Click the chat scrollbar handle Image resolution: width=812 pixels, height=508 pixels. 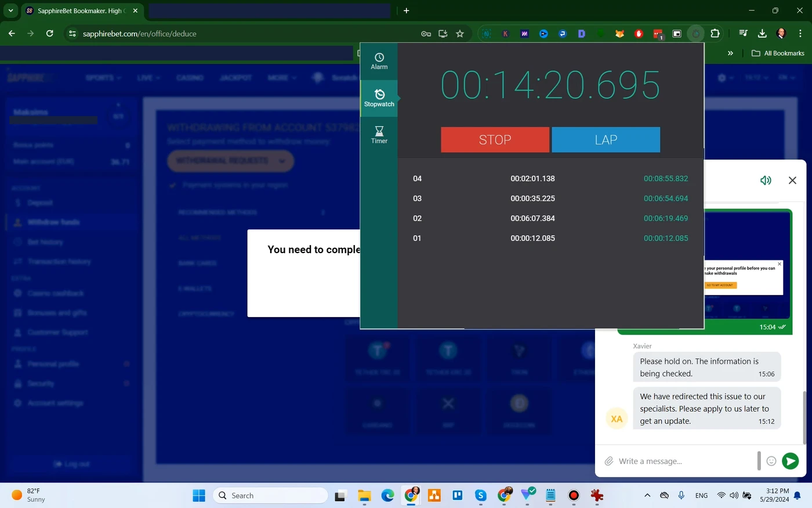pos(803,417)
